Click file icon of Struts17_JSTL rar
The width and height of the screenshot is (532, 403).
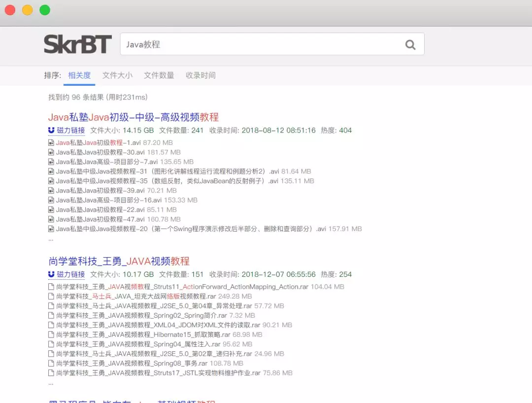click(51, 373)
